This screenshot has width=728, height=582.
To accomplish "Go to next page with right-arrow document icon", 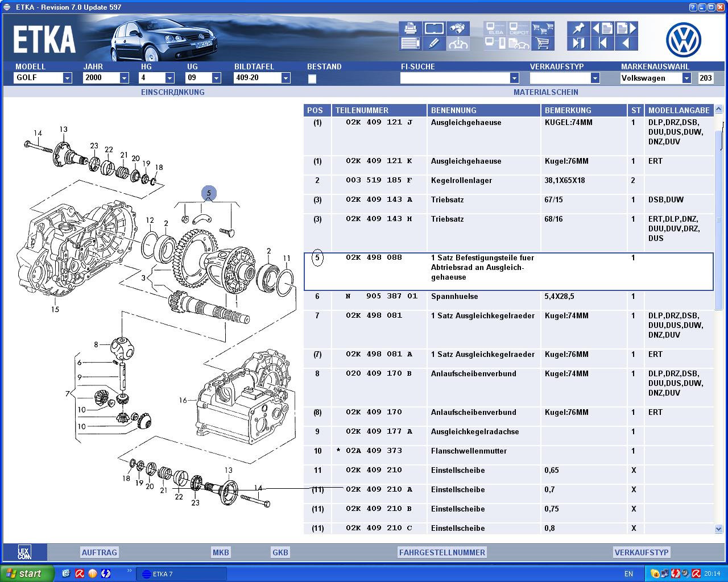I will [x=626, y=28].
